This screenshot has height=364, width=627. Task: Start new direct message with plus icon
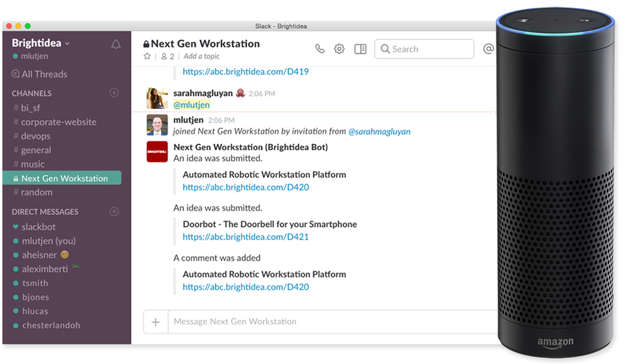114,211
